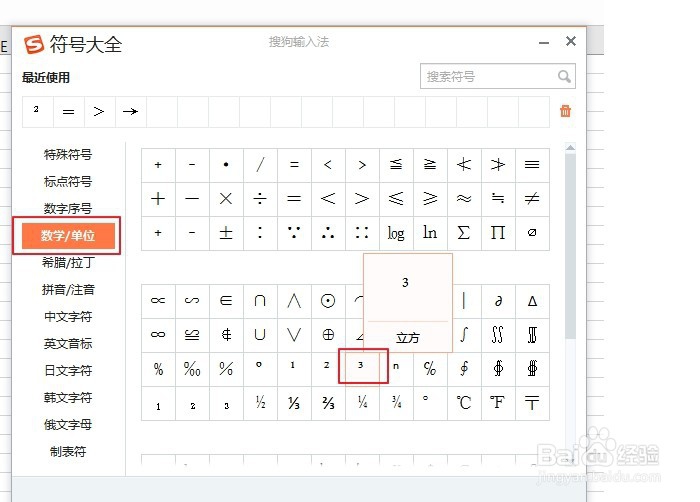Insert the one-half fraction ½
This screenshot has width=700, height=502.
(x=260, y=403)
